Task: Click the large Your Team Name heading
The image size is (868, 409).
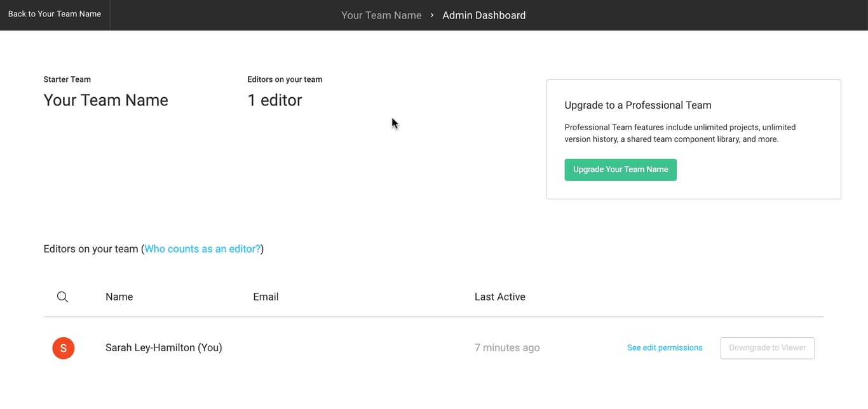Action: click(105, 100)
